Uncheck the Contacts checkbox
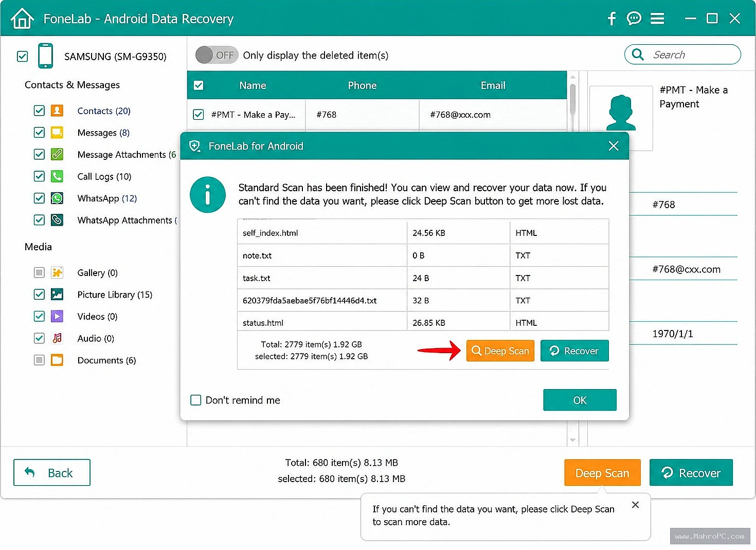 [x=39, y=111]
